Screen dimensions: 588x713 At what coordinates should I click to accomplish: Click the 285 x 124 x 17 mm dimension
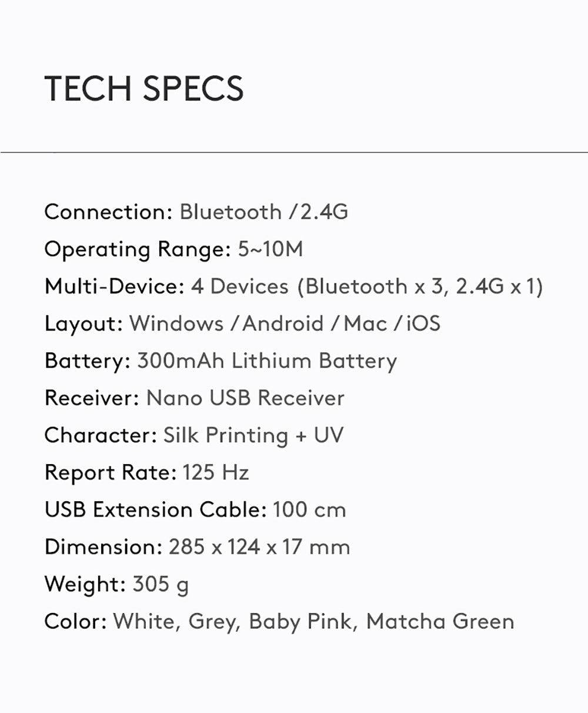tap(259, 547)
